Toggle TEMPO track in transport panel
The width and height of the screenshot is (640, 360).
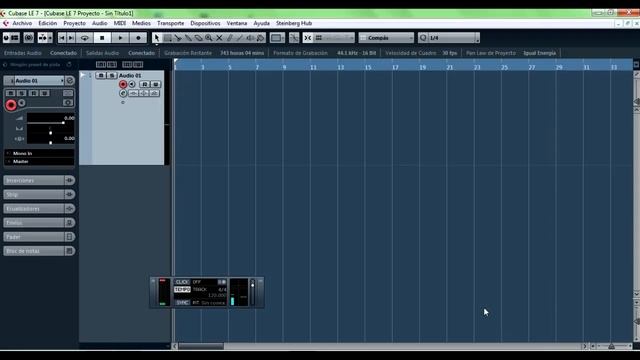pyautogui.click(x=182, y=289)
